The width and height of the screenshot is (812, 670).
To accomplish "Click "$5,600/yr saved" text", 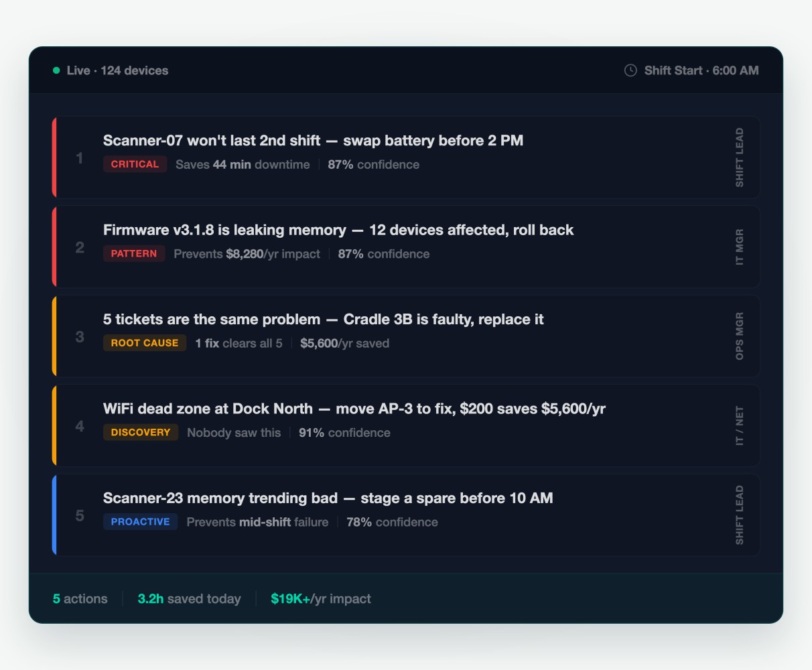I will [x=344, y=343].
